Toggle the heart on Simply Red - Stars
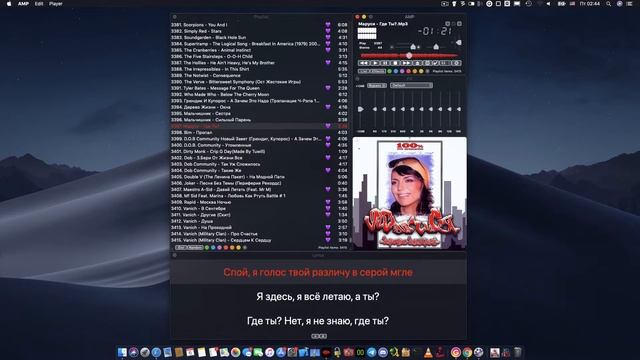 [x=328, y=31]
